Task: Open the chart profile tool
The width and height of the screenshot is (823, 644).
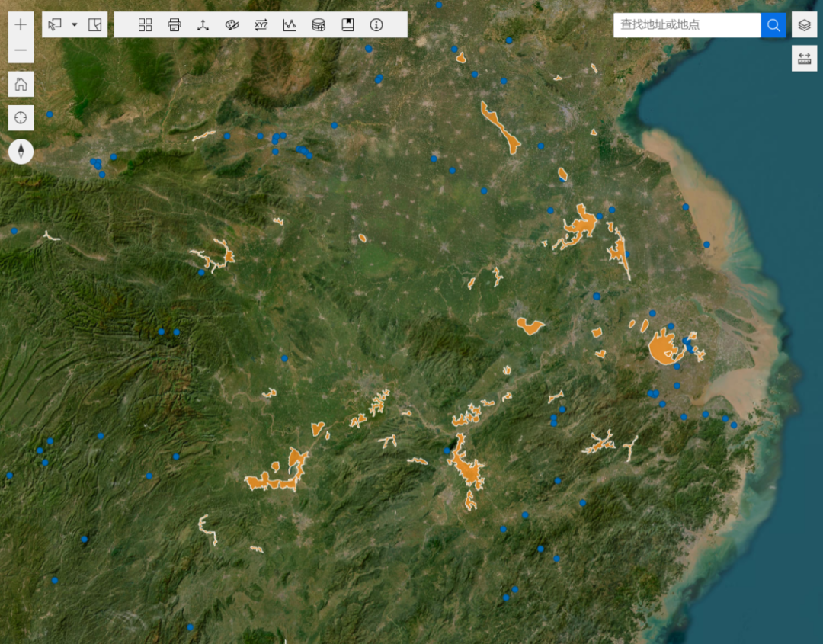Action: pyautogui.click(x=290, y=24)
